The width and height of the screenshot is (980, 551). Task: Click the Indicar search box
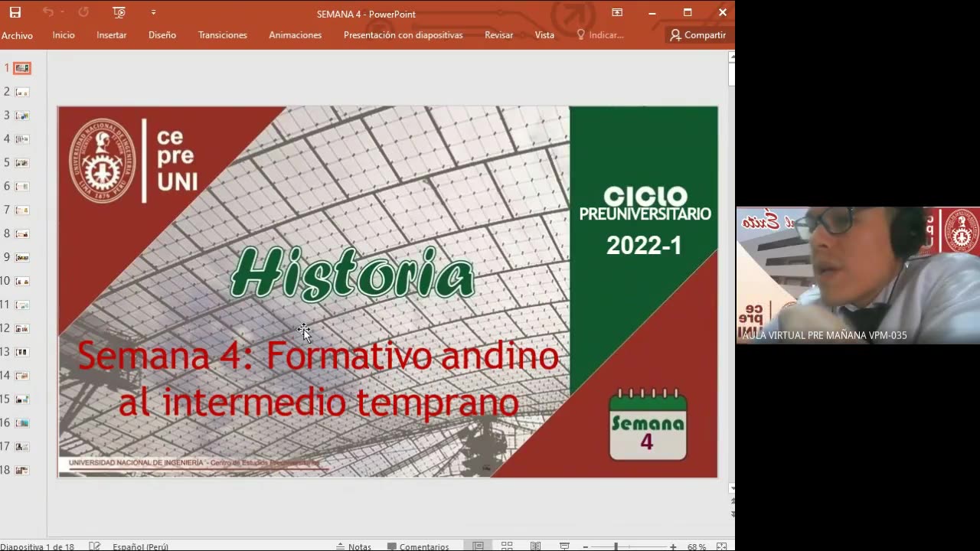click(600, 35)
